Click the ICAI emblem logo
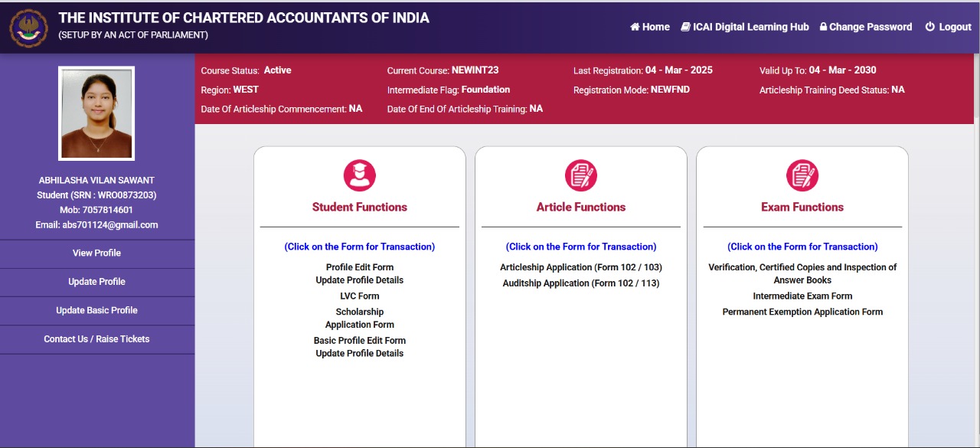 [x=28, y=28]
